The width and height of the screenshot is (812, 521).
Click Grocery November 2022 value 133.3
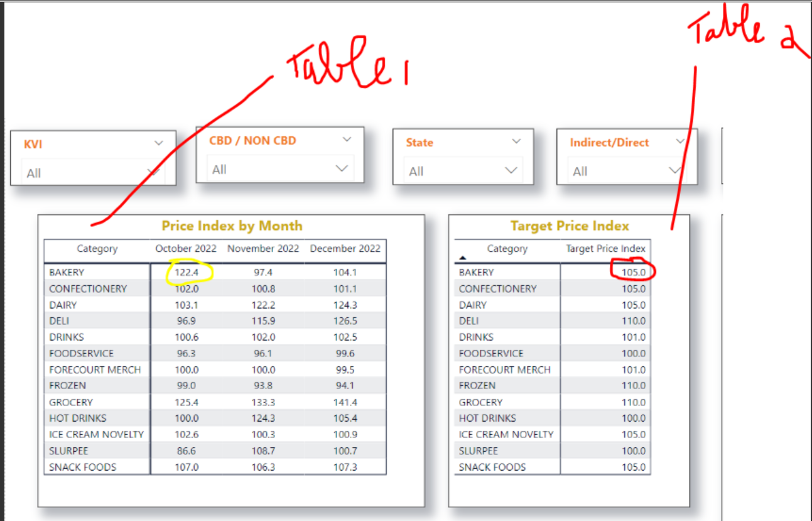[263, 402]
